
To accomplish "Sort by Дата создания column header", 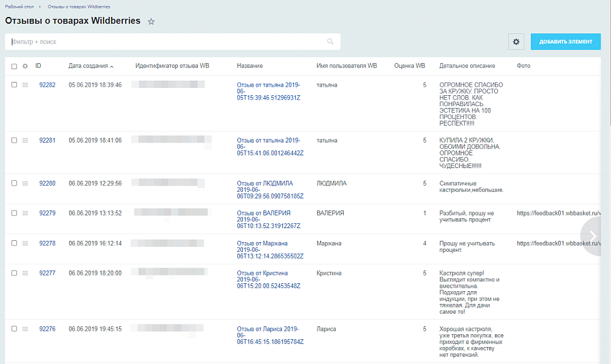I will [88, 66].
